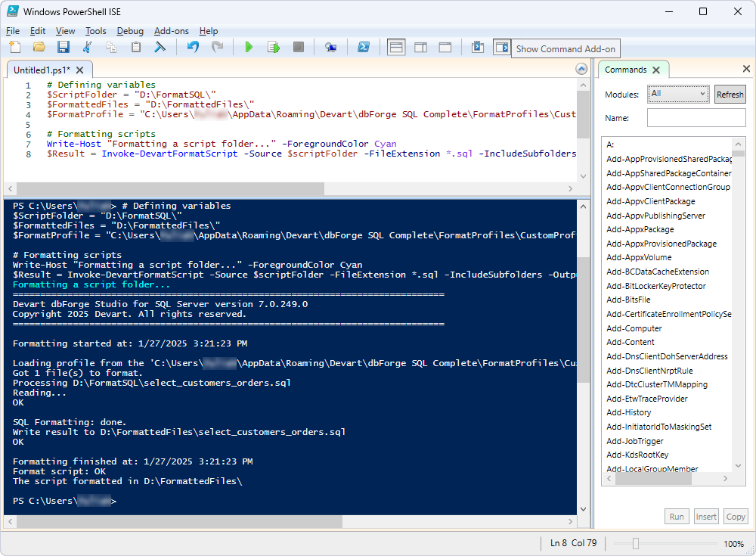Click the New script toolbar icon
The height and width of the screenshot is (556, 756).
click(15, 48)
